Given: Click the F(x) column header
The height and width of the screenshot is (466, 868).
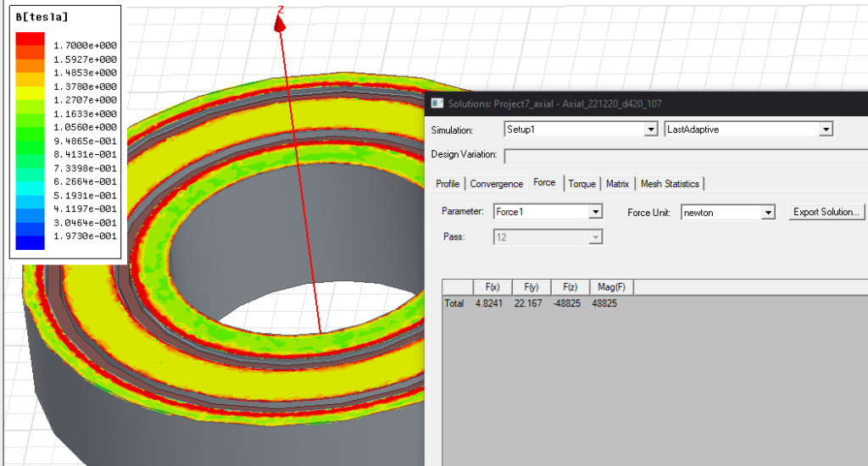Looking at the screenshot, I should 492,287.
